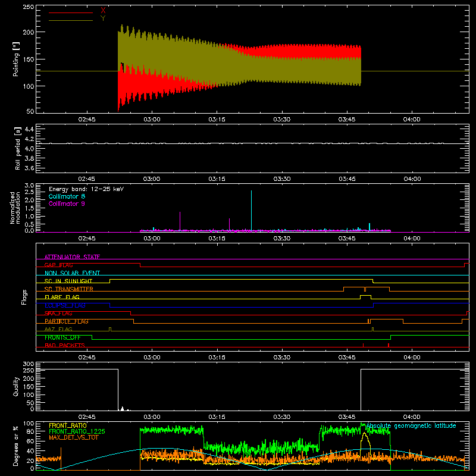Click the 40 tick on Degrees axis
Image resolution: width=476 pixels, height=476 pixels.
tap(30, 451)
